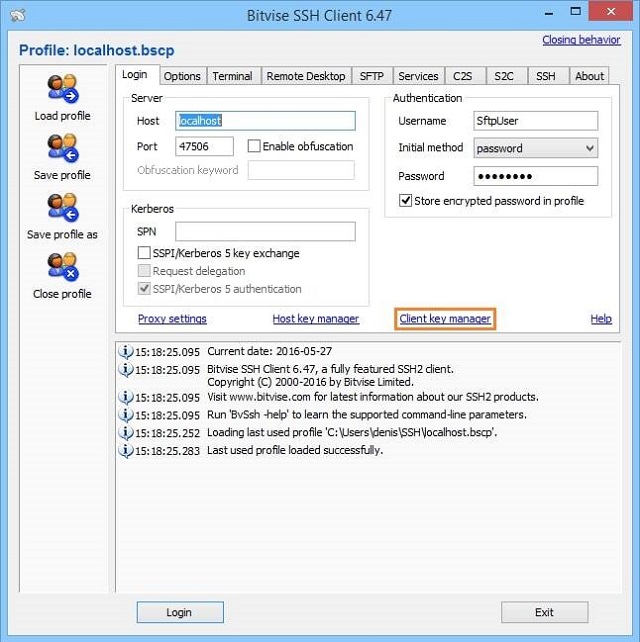Select the C2S tab

coord(463,76)
